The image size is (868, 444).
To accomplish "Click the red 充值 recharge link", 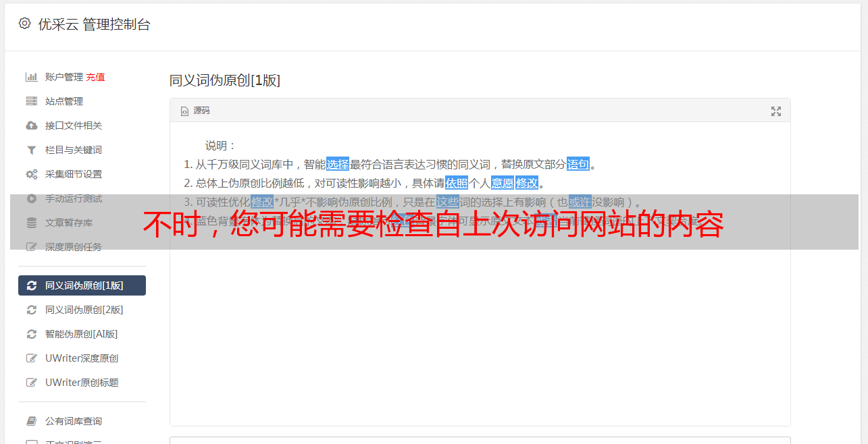I will 95,77.
